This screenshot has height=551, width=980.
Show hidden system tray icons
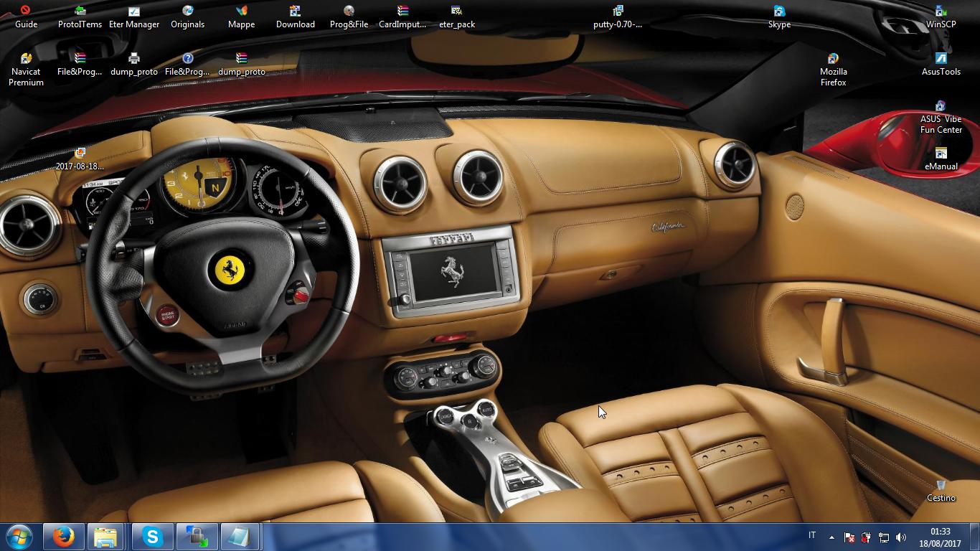[x=831, y=537]
